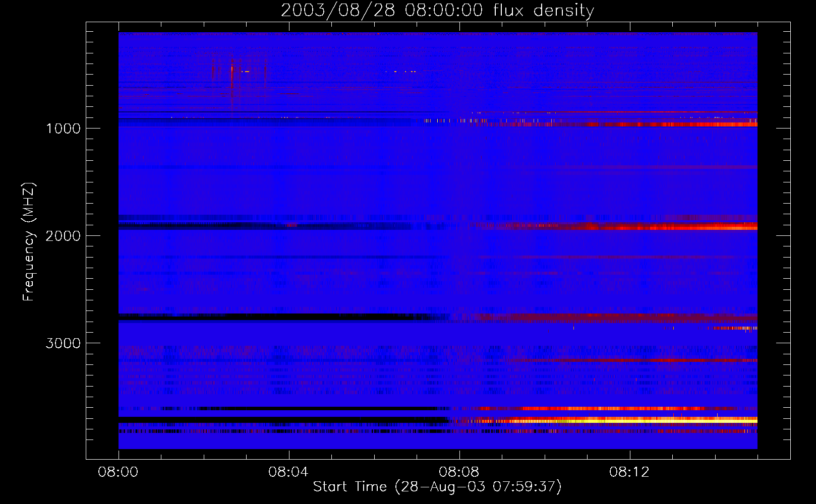This screenshot has height=504, width=816.
Task: Click the 08:08 time tick label
Action: pos(459,472)
